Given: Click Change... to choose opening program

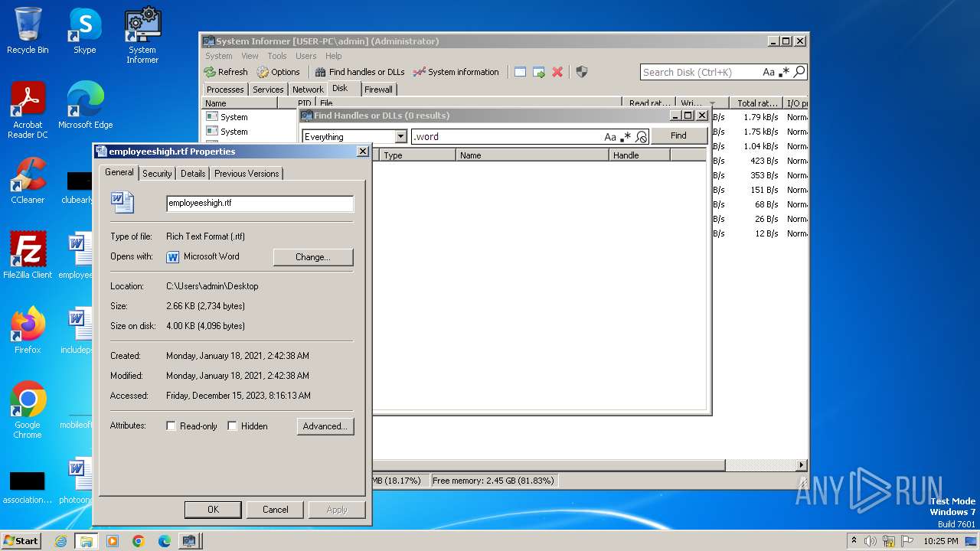Looking at the screenshot, I should coord(313,257).
